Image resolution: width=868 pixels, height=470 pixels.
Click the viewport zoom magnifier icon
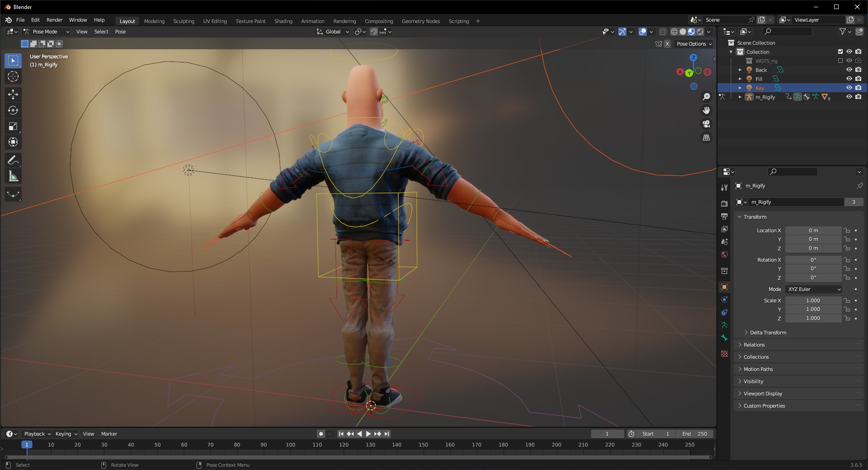[x=706, y=97]
